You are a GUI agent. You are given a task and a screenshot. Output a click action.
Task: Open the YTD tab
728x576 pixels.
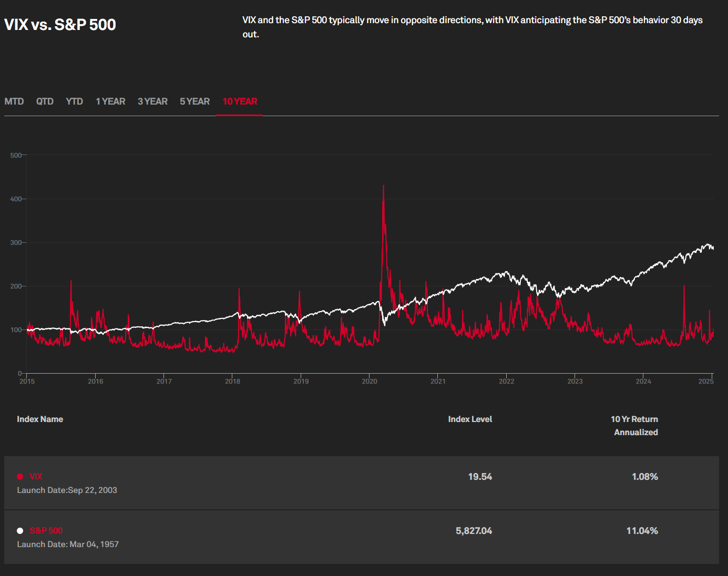[x=74, y=101]
